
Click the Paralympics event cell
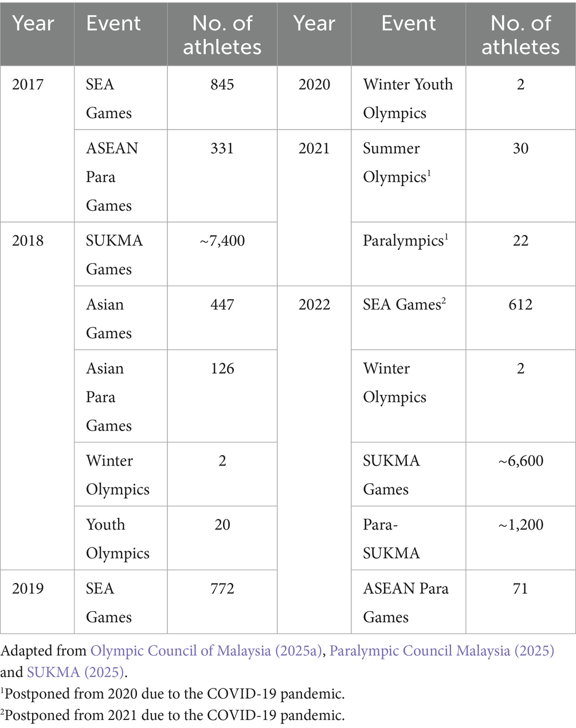pos(405,241)
